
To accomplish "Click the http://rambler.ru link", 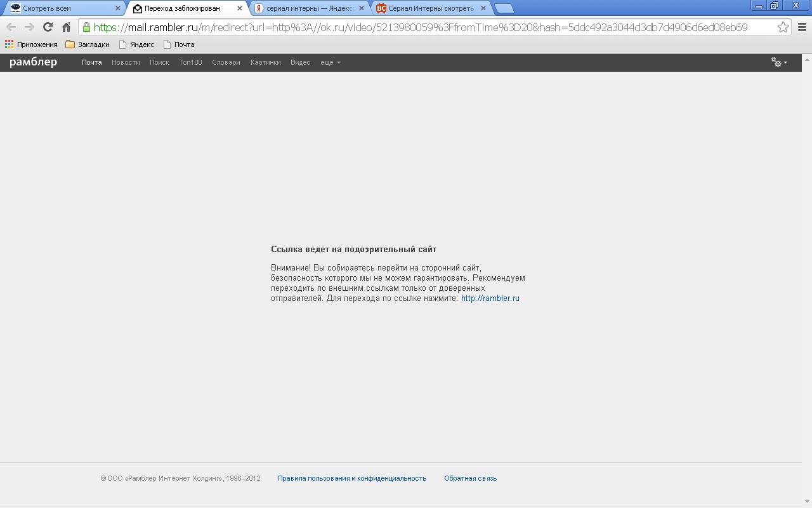I will tap(490, 298).
